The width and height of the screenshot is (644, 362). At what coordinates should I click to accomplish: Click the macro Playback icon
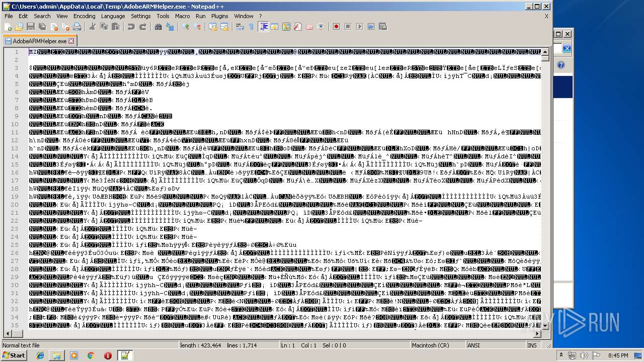tap(360, 27)
